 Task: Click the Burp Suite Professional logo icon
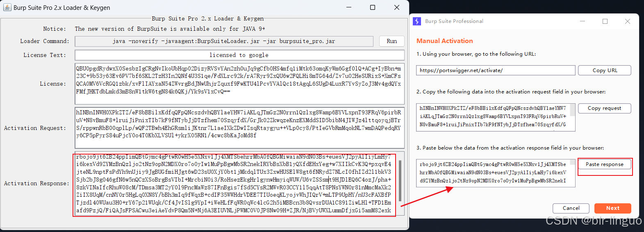[x=417, y=21]
